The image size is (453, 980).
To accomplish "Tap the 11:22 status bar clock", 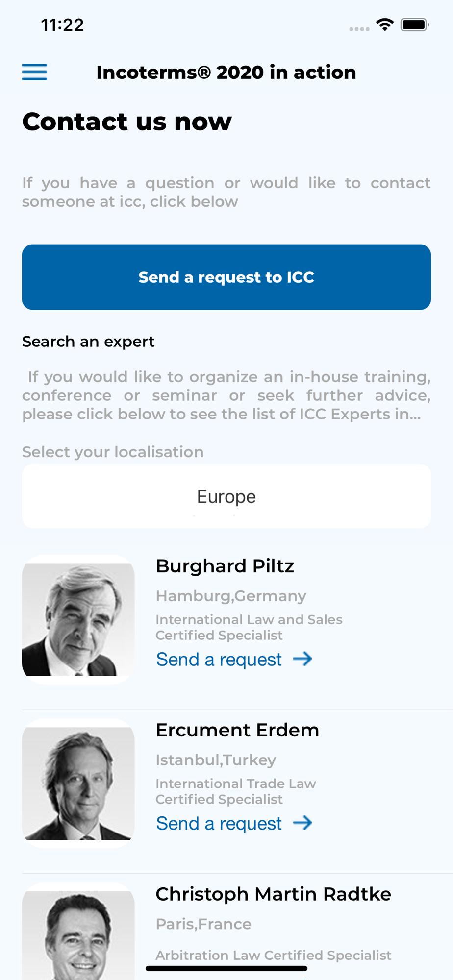I will (x=62, y=25).
